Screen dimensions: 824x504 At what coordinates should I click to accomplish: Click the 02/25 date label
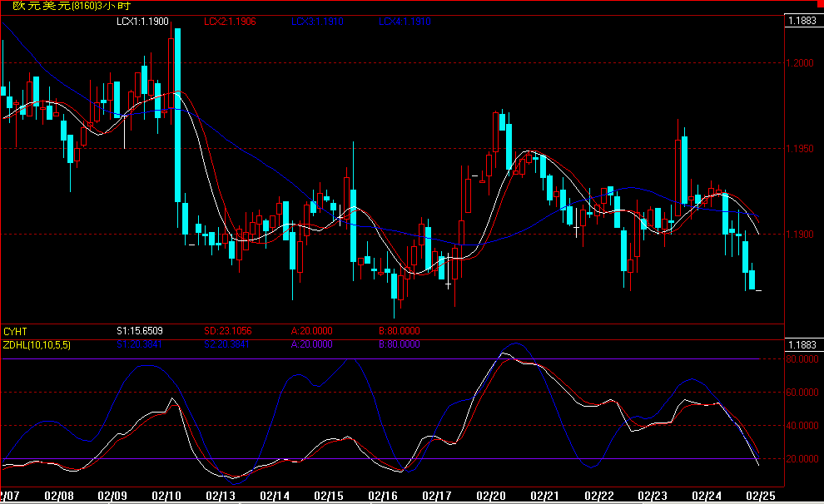(761, 496)
